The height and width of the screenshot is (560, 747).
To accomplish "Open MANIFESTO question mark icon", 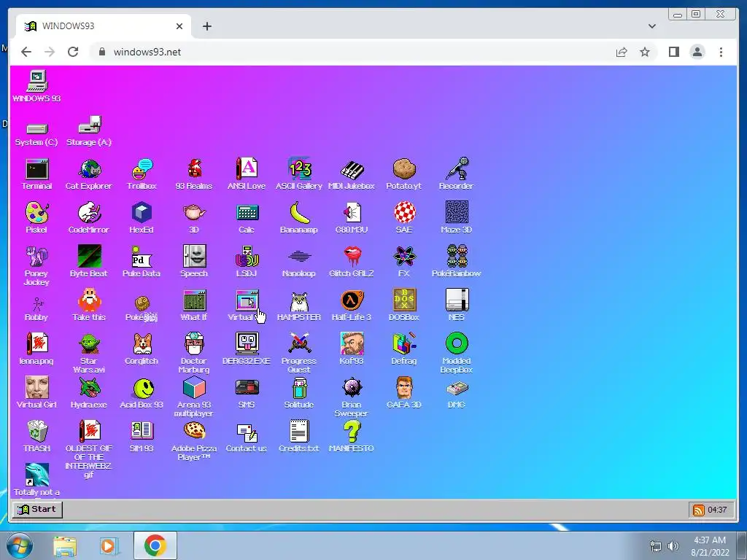I will 352,432.
